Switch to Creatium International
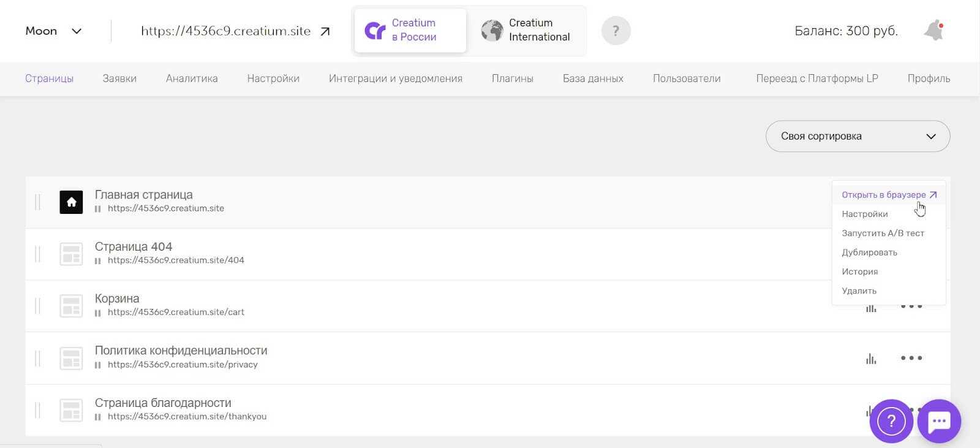 pos(526,30)
